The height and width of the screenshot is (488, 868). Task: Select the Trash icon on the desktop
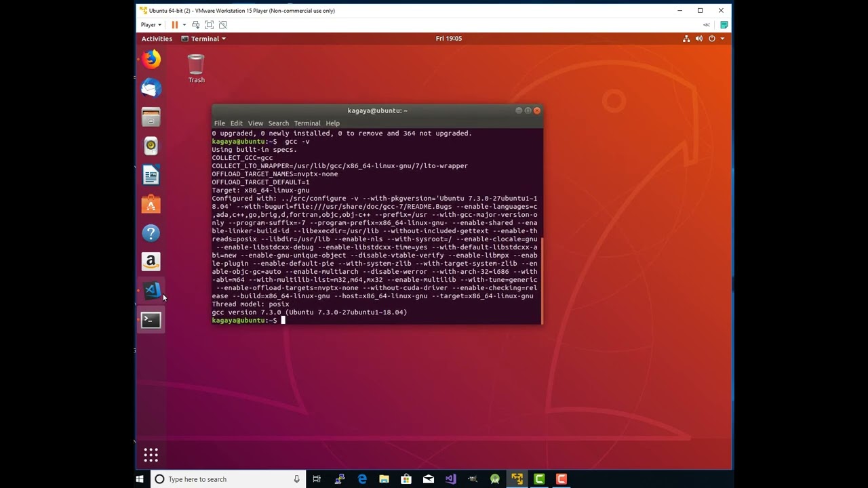click(196, 68)
